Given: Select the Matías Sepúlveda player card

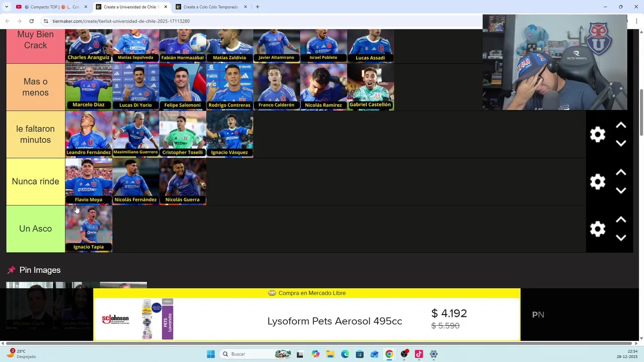Looking at the screenshot, I should 135,46.
